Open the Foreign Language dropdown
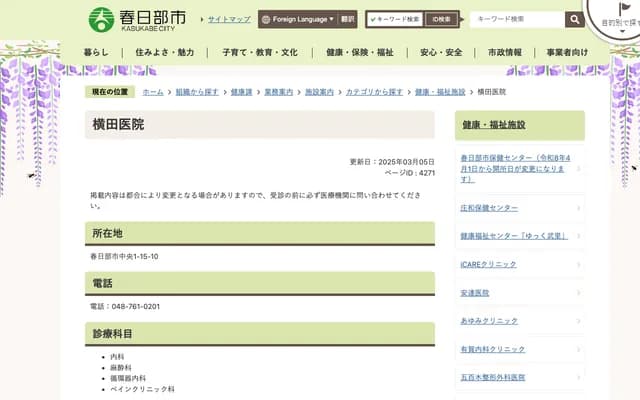The height and width of the screenshot is (400, 640). pyautogui.click(x=298, y=19)
